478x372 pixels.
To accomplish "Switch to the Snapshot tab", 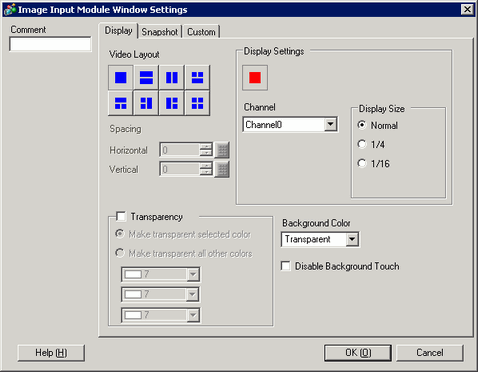I will click(160, 32).
